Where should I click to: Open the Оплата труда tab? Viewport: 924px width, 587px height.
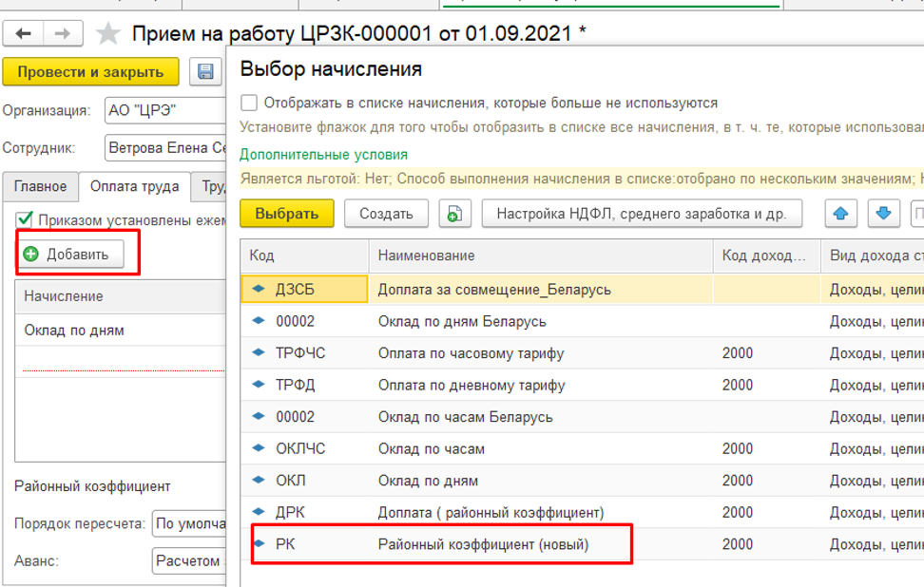click(134, 186)
